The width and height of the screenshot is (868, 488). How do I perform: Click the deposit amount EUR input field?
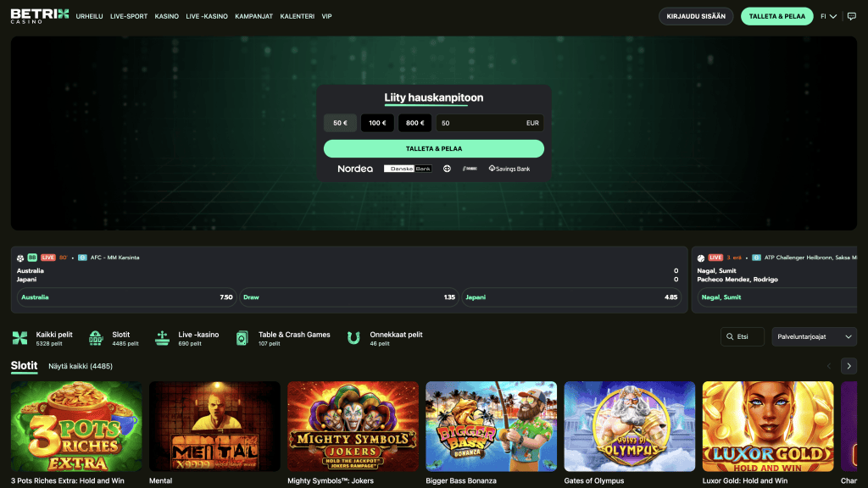(x=490, y=123)
